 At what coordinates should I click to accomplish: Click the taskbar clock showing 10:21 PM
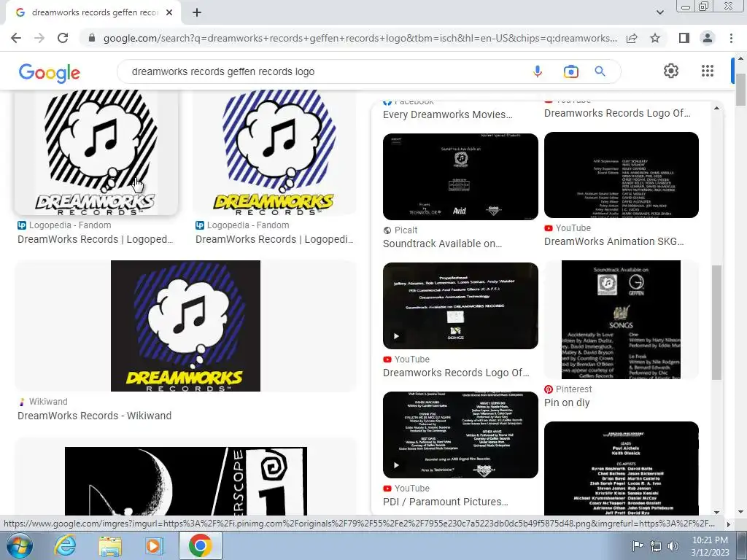(x=710, y=546)
